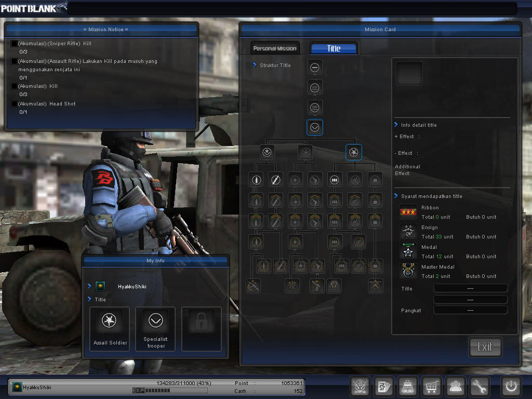This screenshot has height=399, width=532.
Task: Click the Point value 1053361
Action: 291,383
